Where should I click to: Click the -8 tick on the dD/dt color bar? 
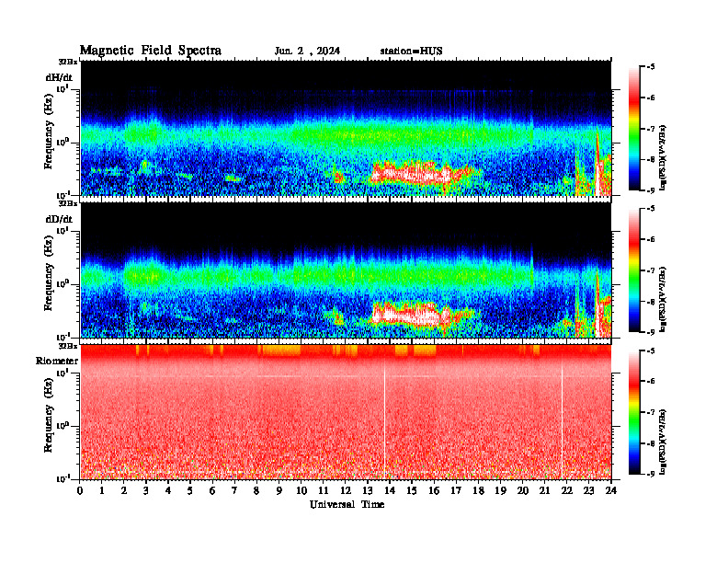[651, 302]
